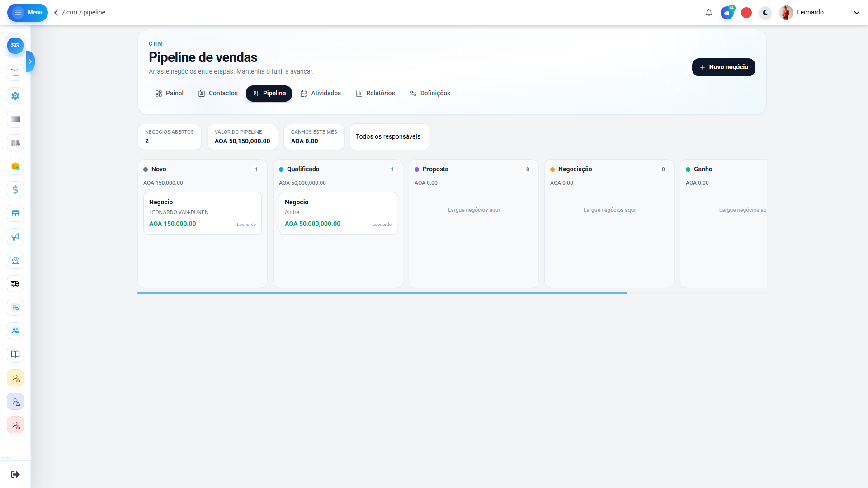Open the people group sidebar icon
This screenshot has height=488, width=868.
pos(15,260)
